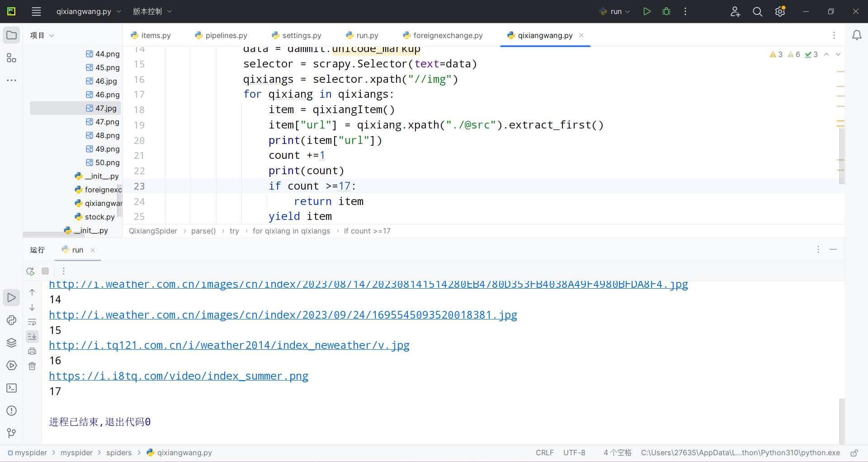This screenshot has height=462, width=868.
Task: Open Run panel options menu
Action: (x=818, y=249)
